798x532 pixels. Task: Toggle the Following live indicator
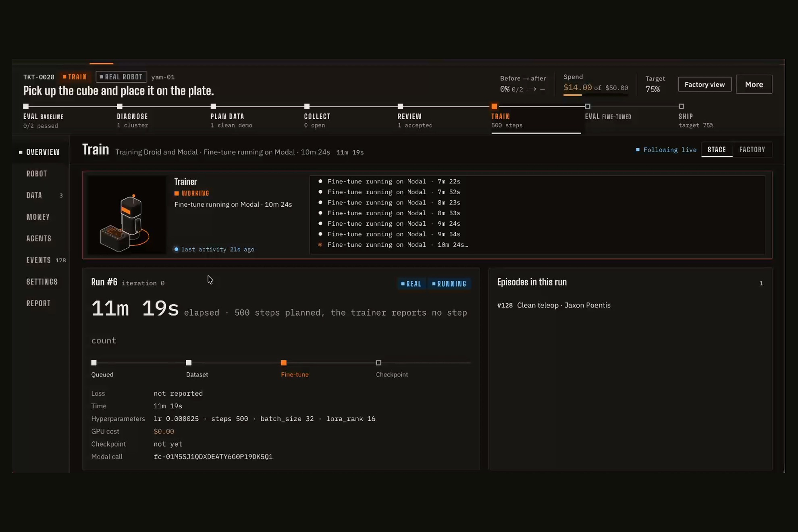tap(666, 150)
